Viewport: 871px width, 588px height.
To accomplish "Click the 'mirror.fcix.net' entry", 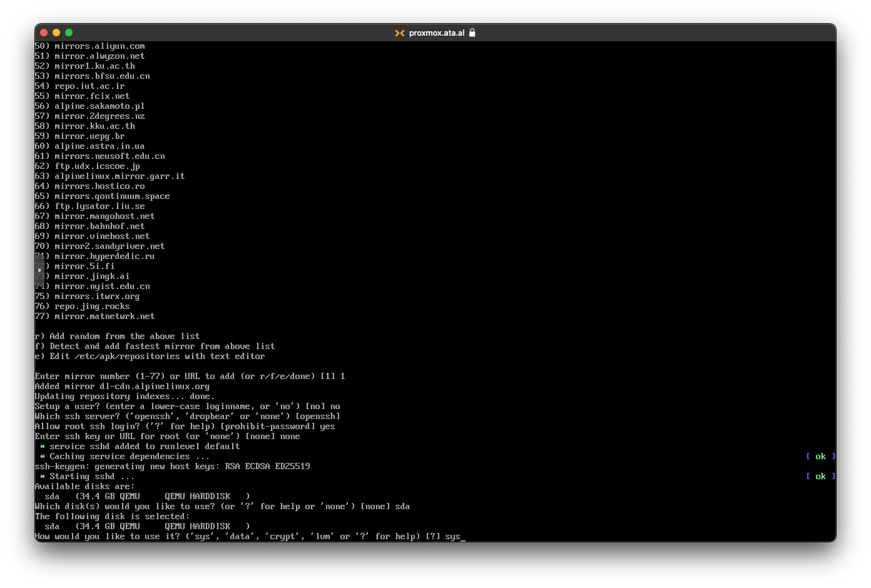I will [x=83, y=96].
